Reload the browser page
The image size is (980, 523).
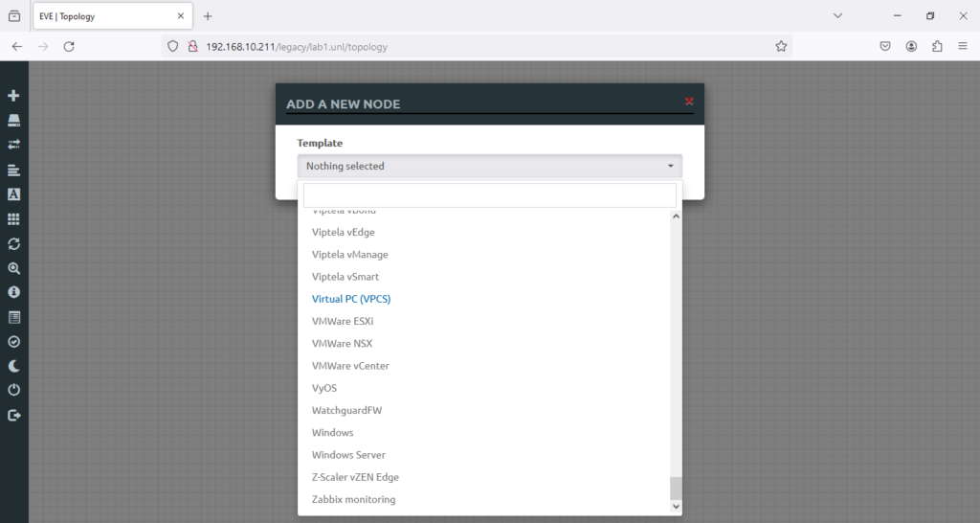point(69,46)
